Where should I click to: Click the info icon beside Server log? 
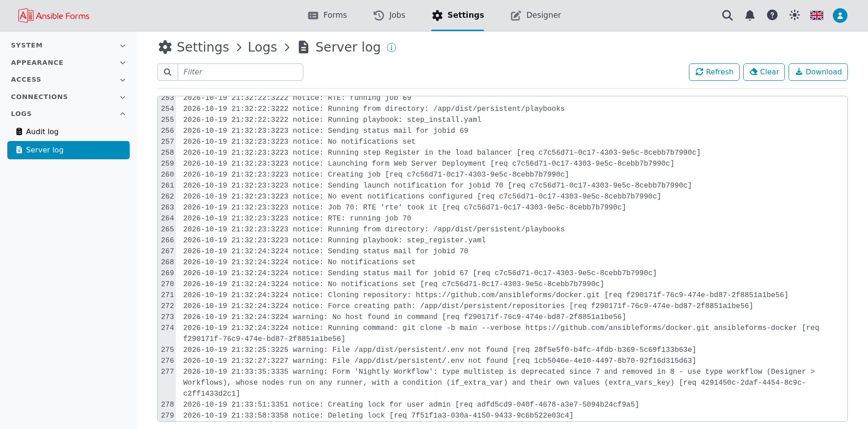point(392,47)
